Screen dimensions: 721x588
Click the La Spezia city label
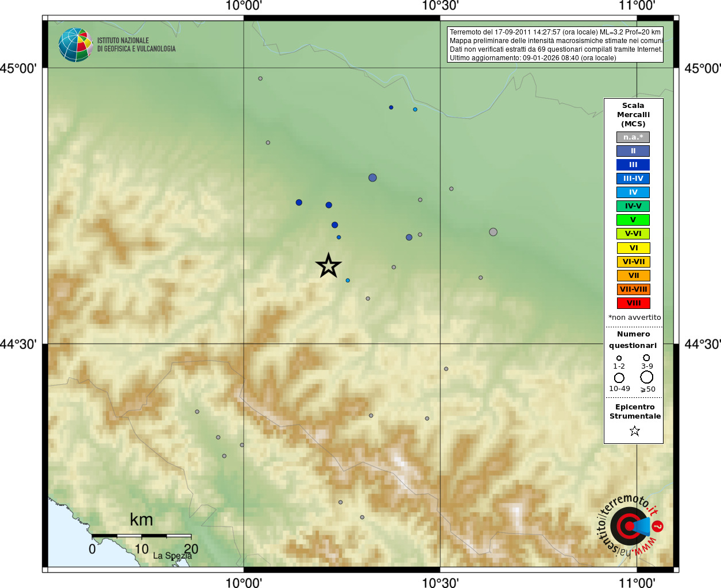coord(172,556)
